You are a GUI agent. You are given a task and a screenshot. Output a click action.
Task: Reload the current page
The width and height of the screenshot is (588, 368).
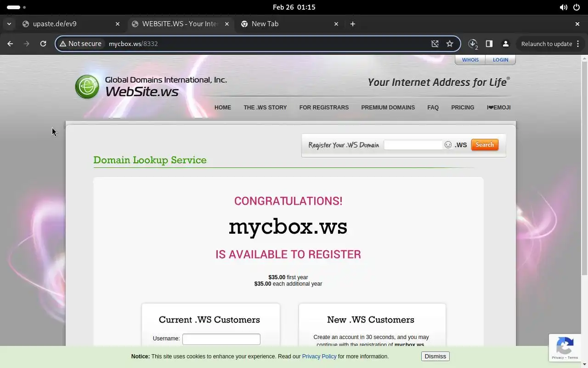point(43,44)
